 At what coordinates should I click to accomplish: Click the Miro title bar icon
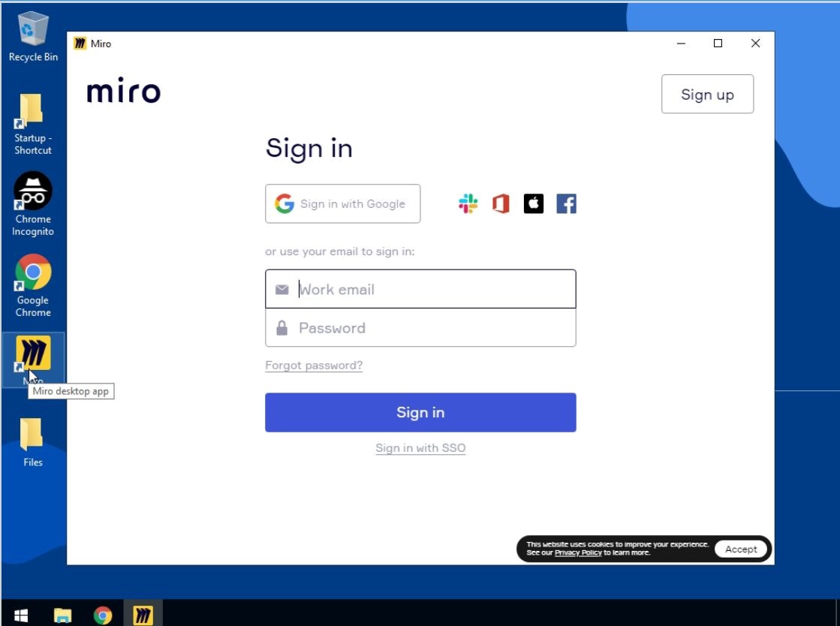pos(80,44)
